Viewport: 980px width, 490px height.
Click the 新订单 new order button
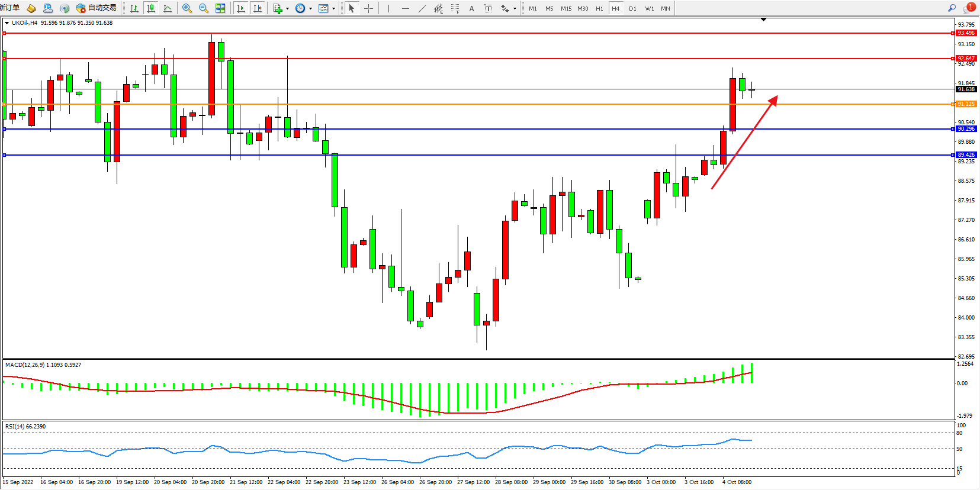tap(9, 8)
